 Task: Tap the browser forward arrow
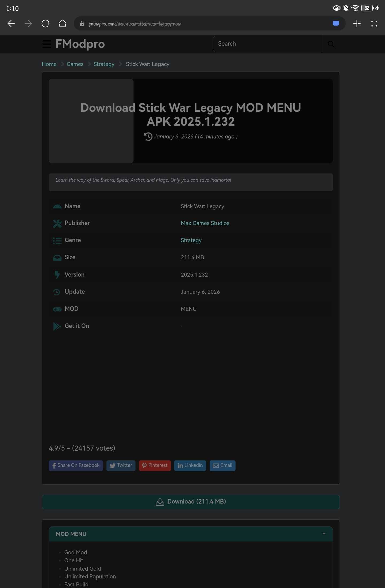(x=28, y=24)
